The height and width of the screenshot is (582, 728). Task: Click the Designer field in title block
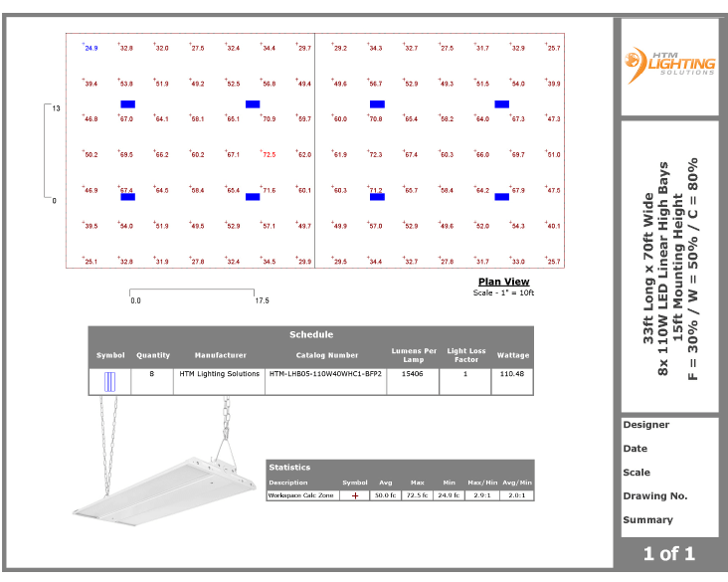[646, 425]
